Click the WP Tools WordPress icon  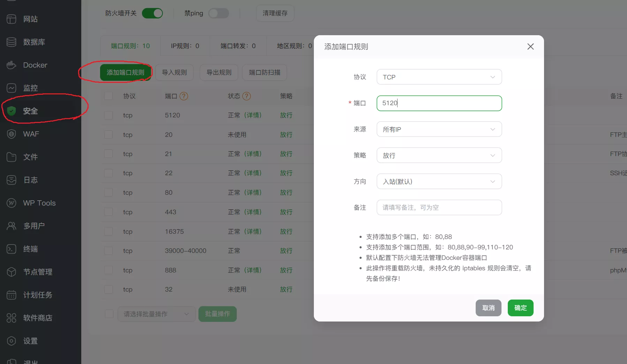pos(12,203)
